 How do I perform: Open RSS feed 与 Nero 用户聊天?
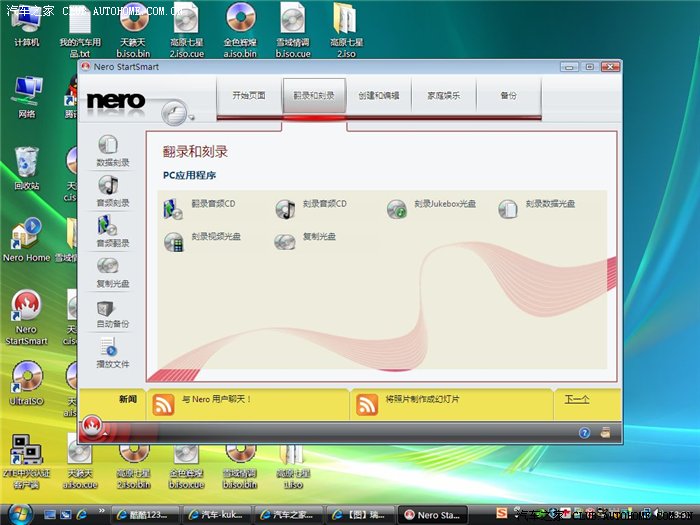[163, 404]
